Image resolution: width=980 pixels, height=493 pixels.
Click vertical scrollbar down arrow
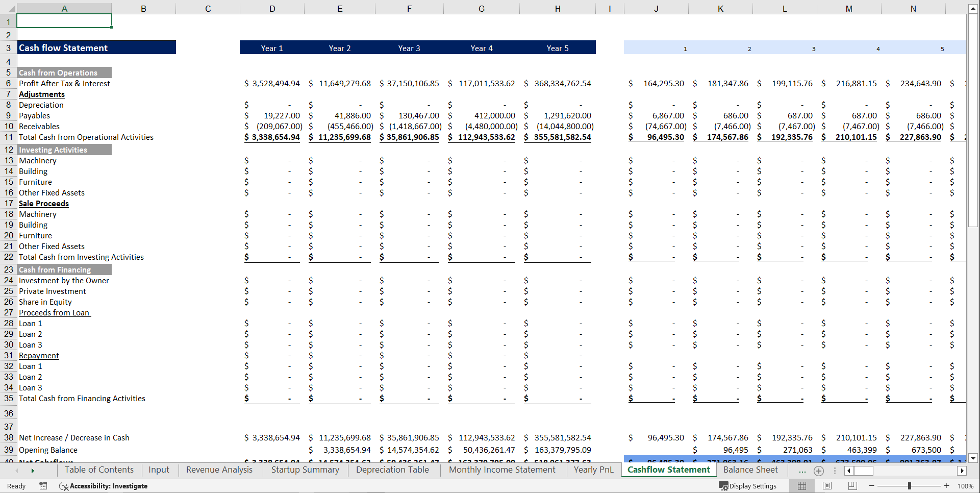coord(973,458)
